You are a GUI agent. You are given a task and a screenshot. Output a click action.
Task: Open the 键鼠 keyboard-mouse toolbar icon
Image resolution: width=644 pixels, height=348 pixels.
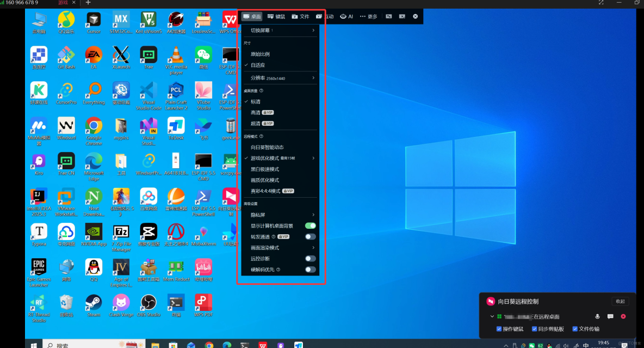[276, 16]
